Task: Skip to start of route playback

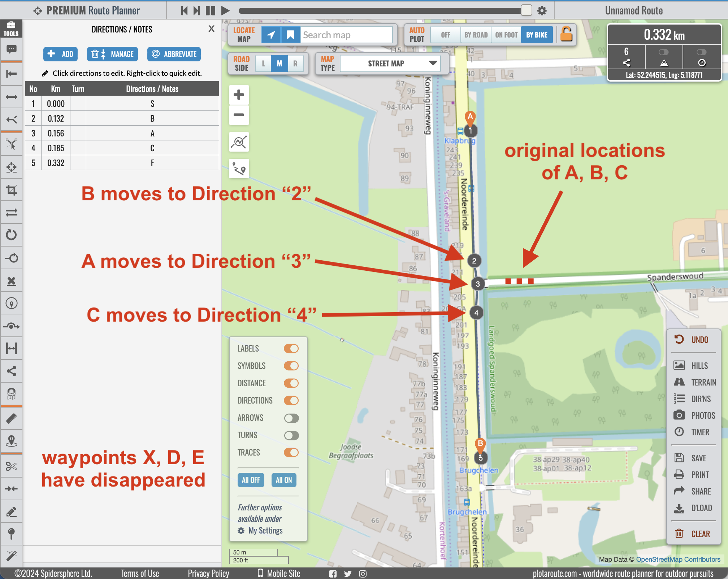Action: tap(185, 10)
